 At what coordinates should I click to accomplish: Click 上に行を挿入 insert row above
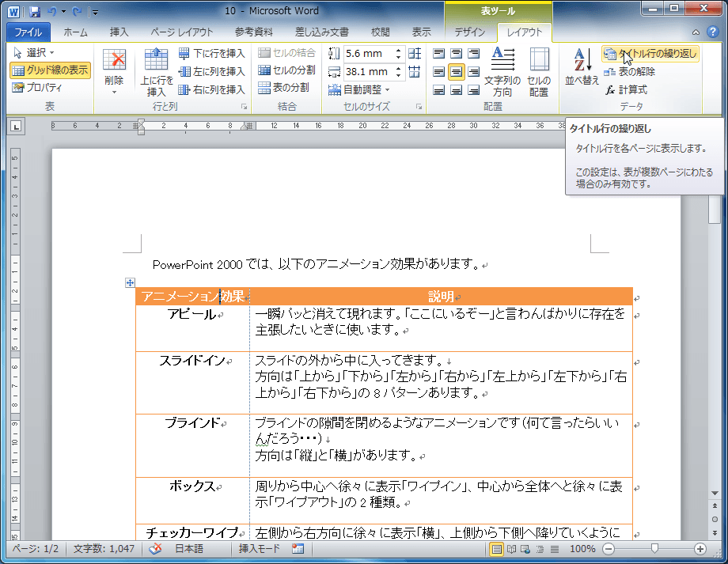tap(157, 72)
